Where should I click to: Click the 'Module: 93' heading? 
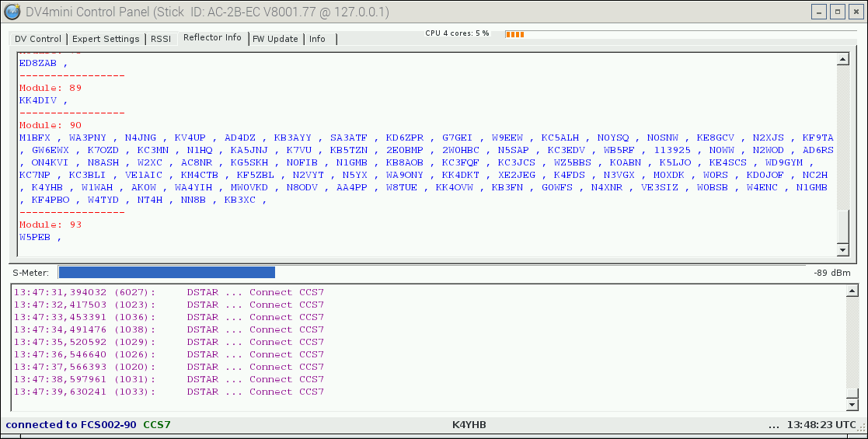pyautogui.click(x=51, y=225)
